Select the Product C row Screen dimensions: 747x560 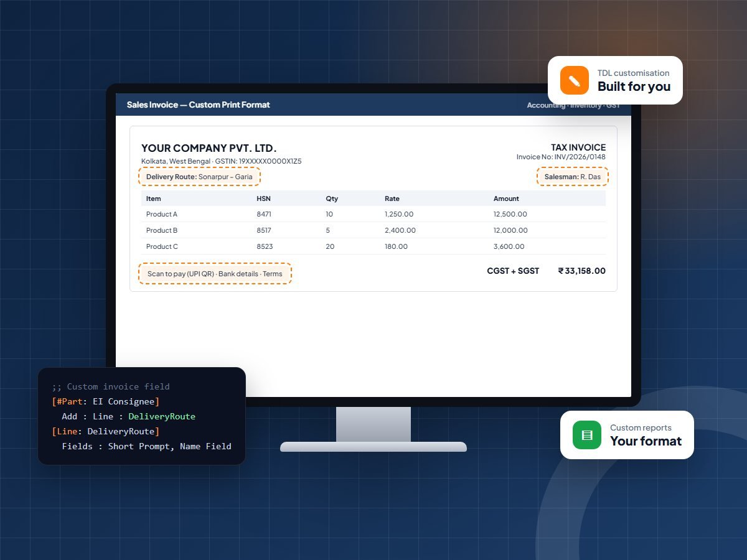tap(374, 246)
